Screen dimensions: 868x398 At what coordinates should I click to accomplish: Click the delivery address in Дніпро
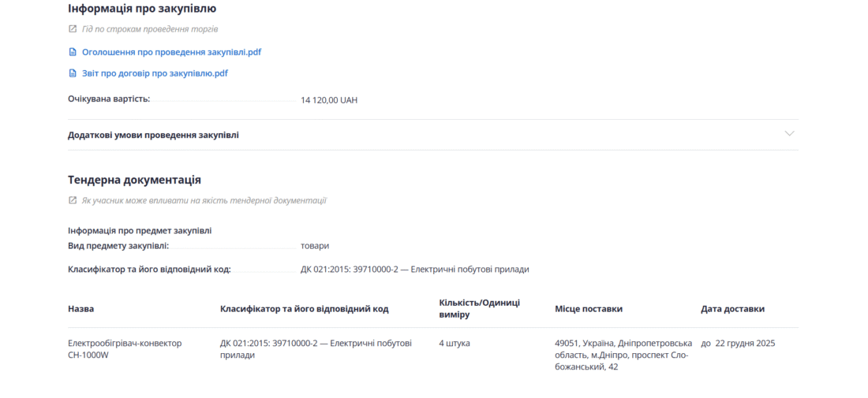coord(623,355)
